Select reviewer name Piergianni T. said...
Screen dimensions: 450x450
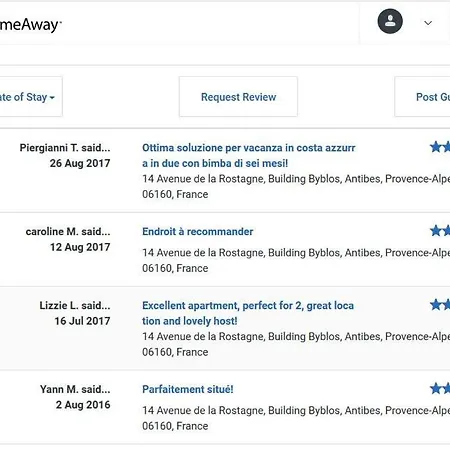(x=65, y=148)
